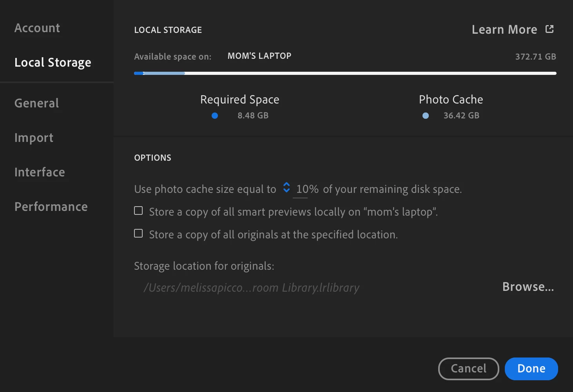
Task: Click the Learn More link
Action: point(504,29)
